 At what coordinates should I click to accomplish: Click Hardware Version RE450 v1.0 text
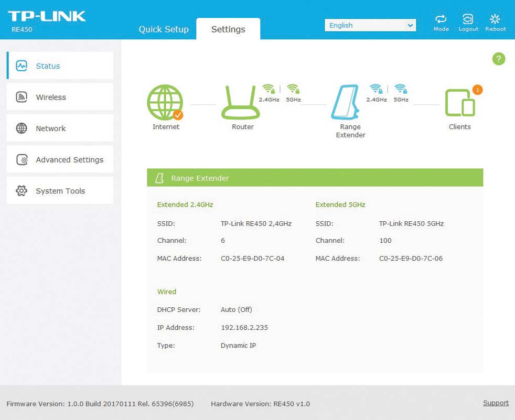coord(260,404)
